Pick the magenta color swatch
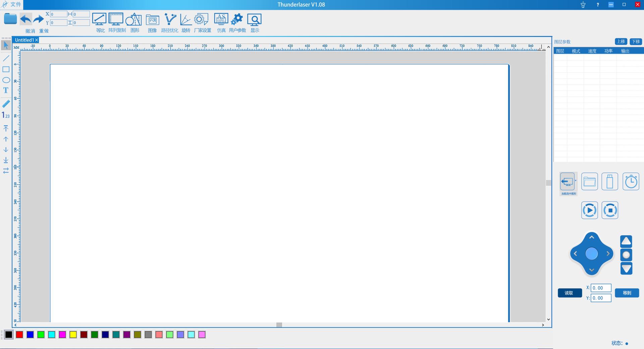 coord(62,335)
